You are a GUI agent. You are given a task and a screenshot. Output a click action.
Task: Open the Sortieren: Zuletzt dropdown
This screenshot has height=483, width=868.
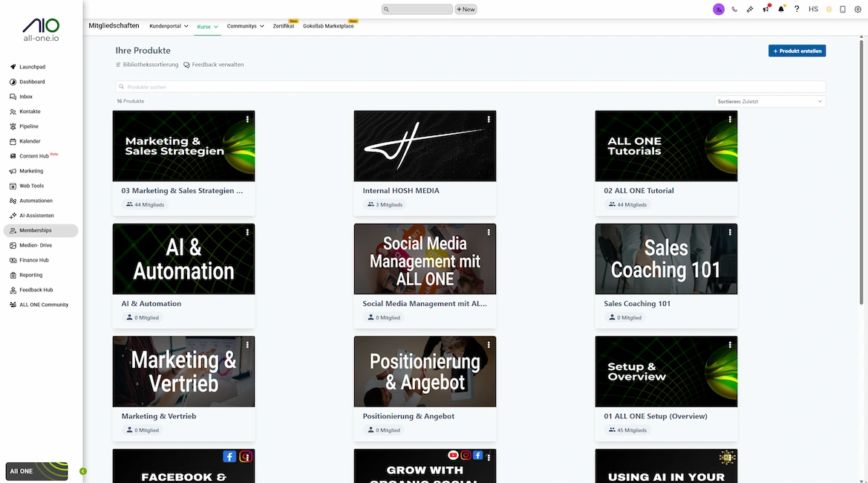coord(769,101)
